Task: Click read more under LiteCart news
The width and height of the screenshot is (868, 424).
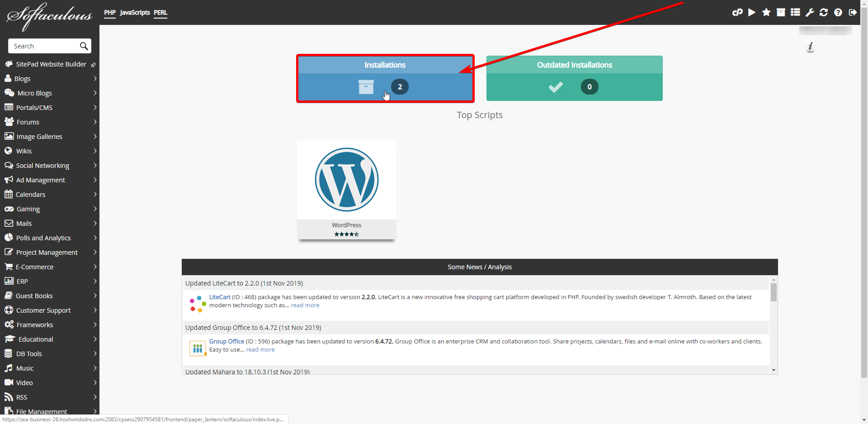Action: pyautogui.click(x=305, y=305)
